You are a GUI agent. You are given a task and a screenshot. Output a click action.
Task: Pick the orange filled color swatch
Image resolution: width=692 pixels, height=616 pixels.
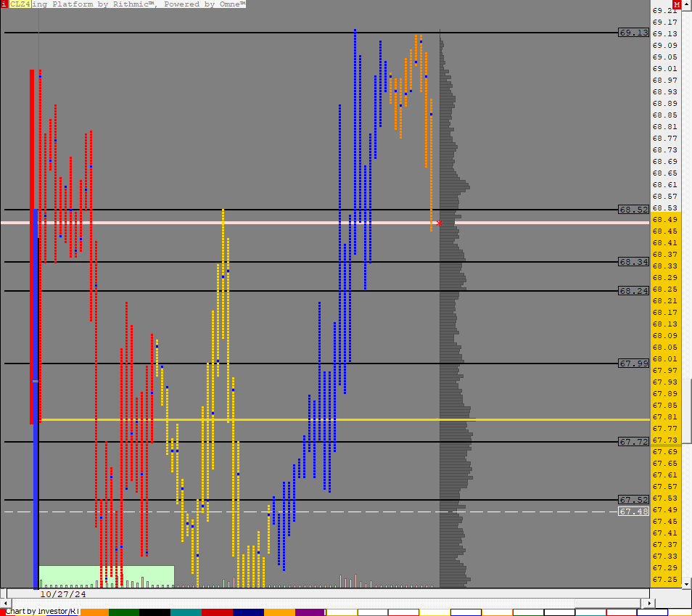[x=94, y=612]
